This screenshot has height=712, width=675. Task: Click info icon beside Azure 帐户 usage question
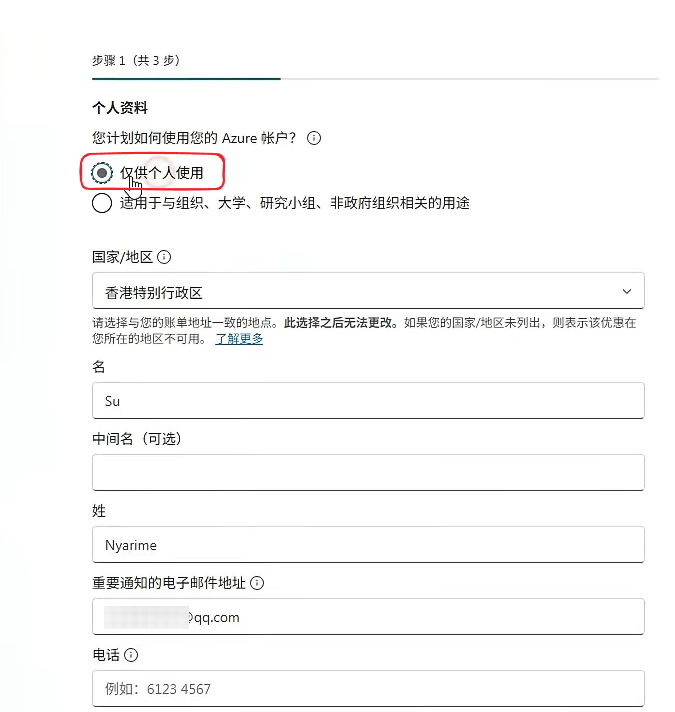[314, 138]
